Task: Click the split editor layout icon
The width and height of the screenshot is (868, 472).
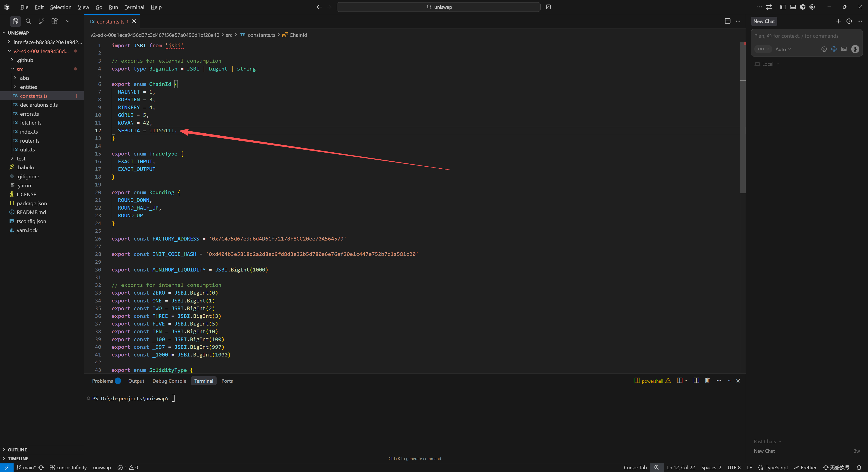Action: 728,21
